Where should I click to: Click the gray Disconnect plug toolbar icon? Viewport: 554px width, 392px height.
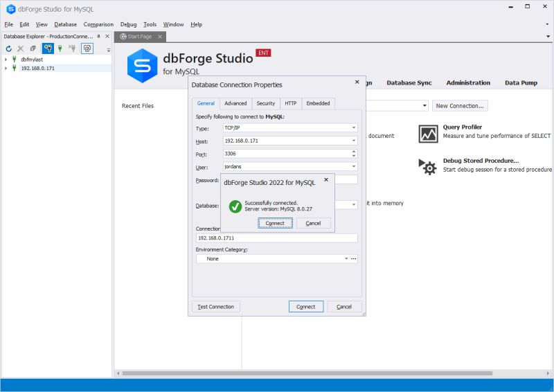click(x=72, y=48)
